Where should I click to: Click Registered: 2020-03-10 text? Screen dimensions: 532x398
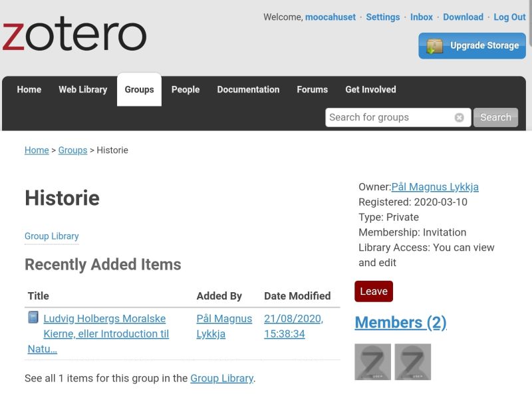point(413,202)
